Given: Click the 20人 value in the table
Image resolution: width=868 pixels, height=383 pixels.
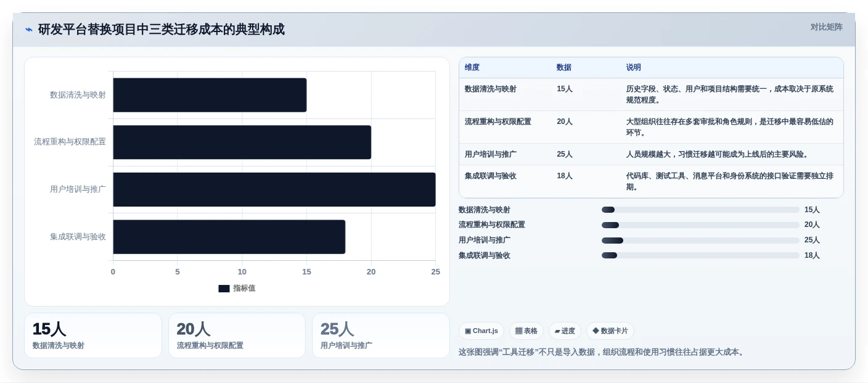Looking at the screenshot, I should click(x=565, y=121).
